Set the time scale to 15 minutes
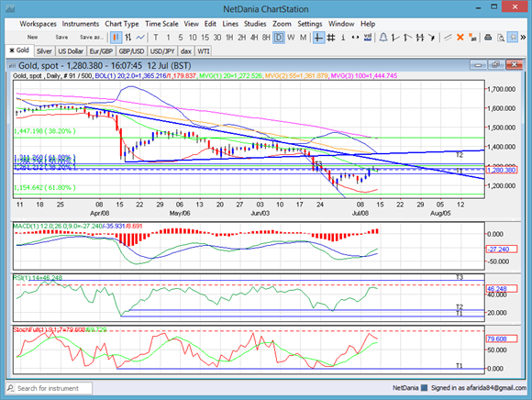The image size is (532, 400). [205, 38]
